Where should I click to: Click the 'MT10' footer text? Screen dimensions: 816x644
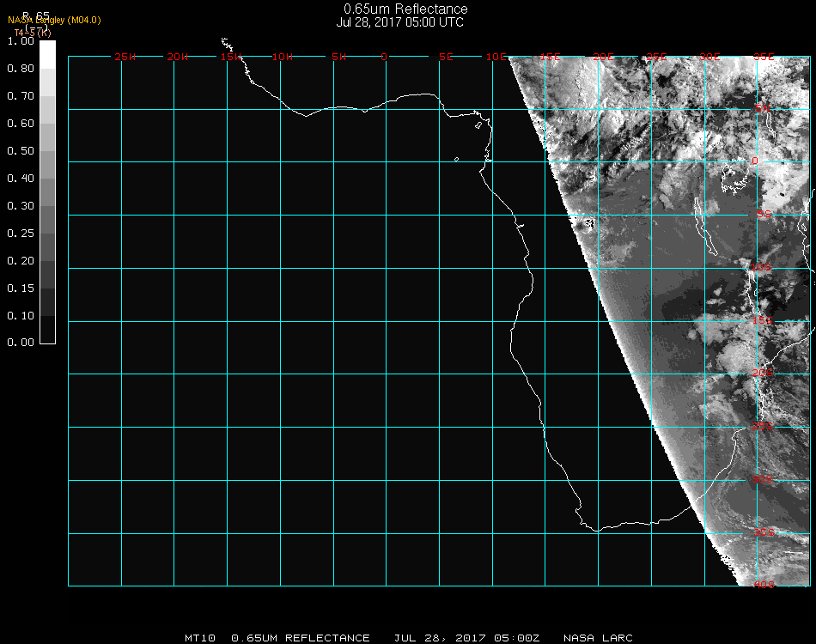(x=200, y=638)
